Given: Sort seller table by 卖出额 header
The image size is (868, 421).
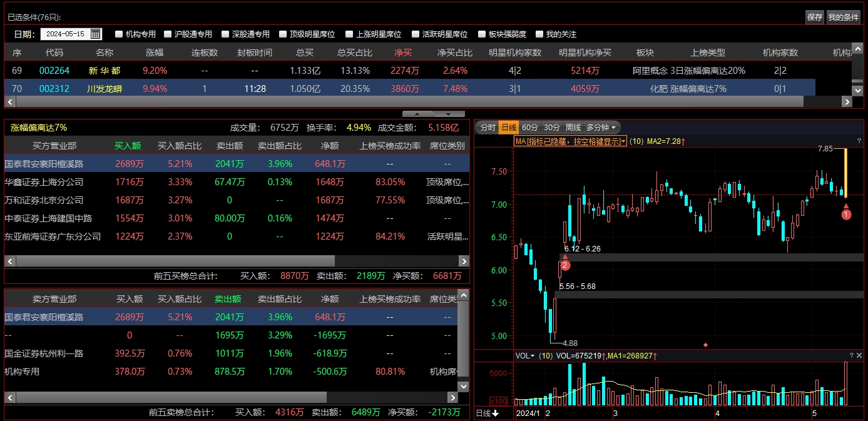Looking at the screenshot, I should [228, 299].
